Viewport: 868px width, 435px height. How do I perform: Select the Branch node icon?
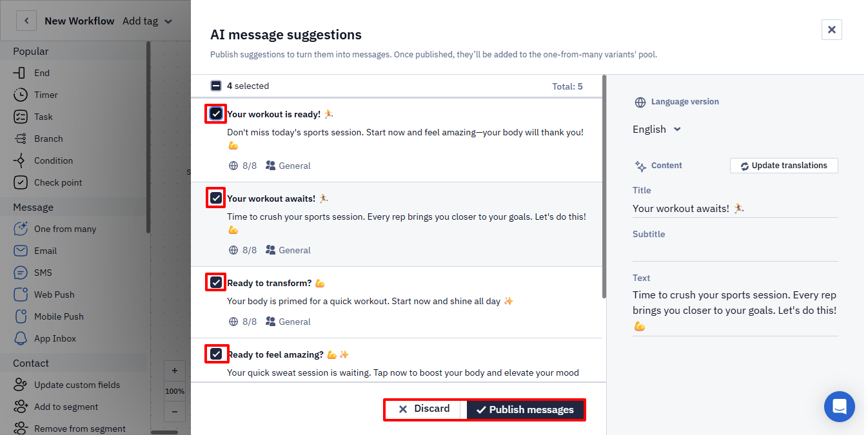[x=21, y=139]
